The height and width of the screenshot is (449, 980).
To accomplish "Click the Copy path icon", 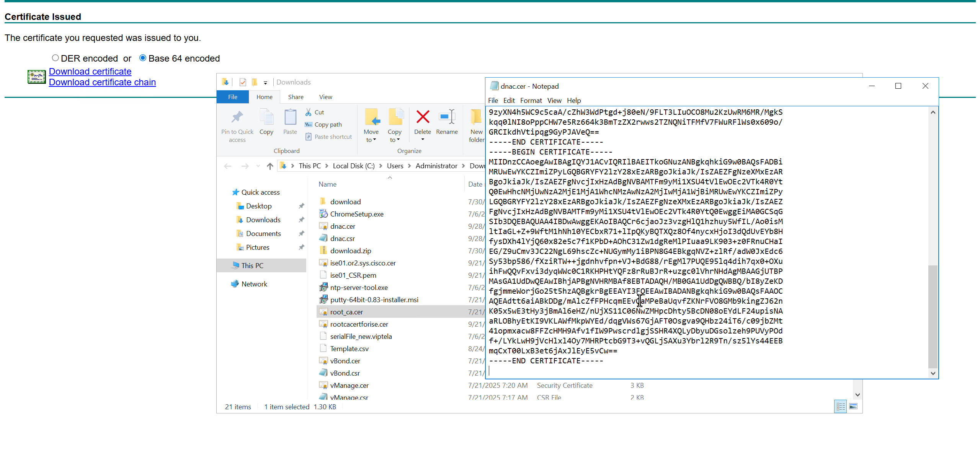I will (309, 125).
